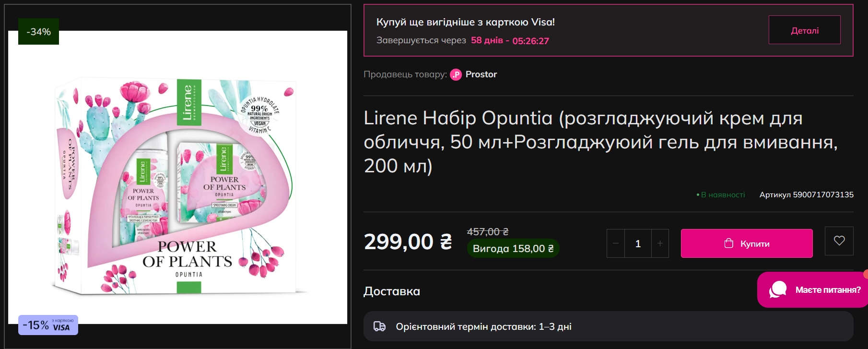Image resolution: width=868 pixels, height=349 pixels.
Task: Add product to wishlist with heart icon
Action: [839, 241]
